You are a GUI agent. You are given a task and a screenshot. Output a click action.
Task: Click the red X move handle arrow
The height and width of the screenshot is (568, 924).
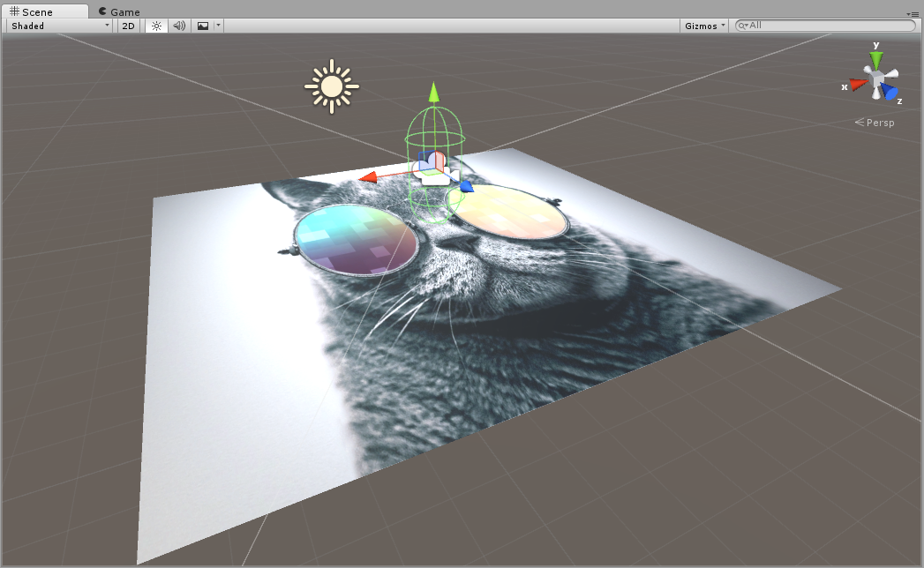click(368, 176)
